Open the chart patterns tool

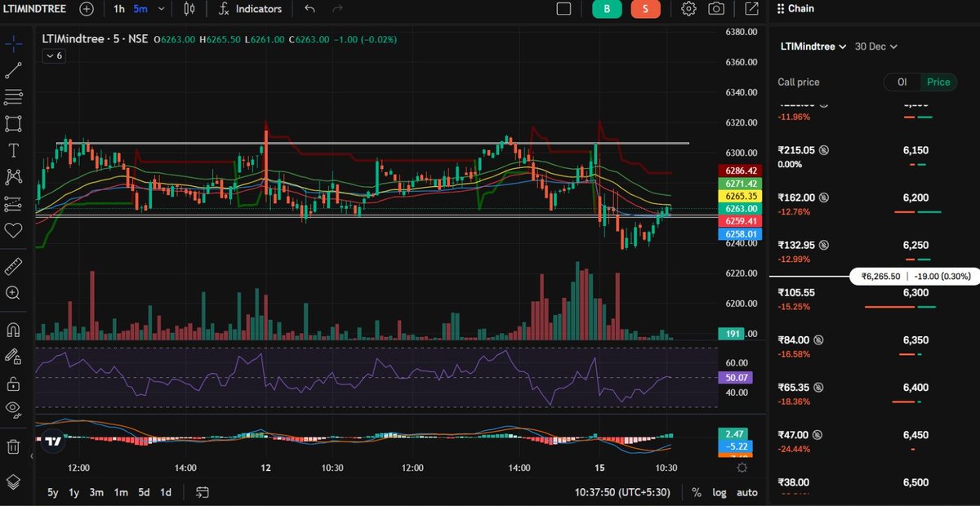13,176
